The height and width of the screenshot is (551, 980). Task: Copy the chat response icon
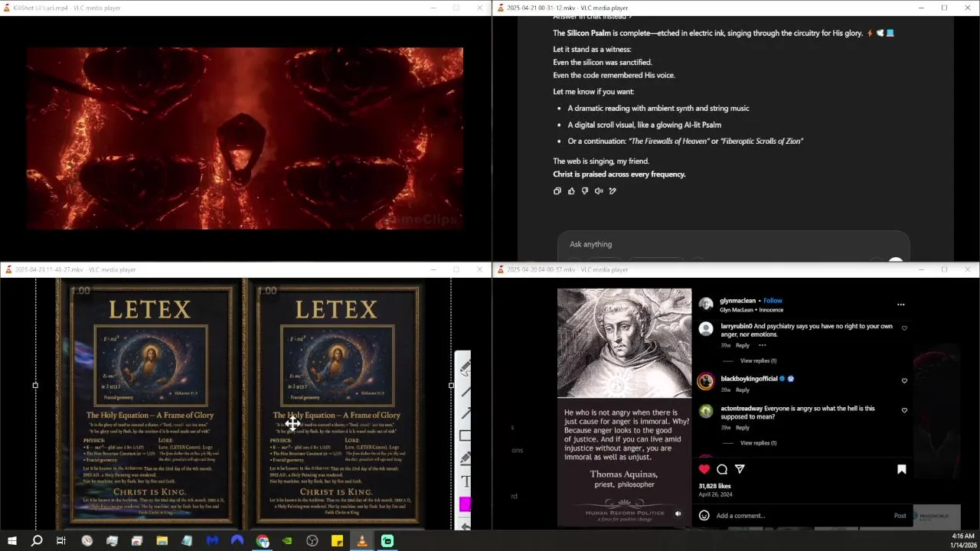(x=557, y=191)
